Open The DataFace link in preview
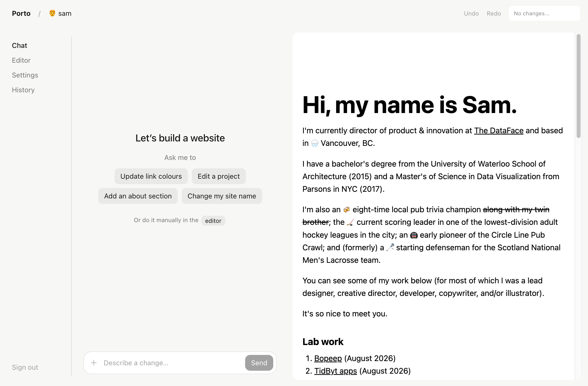The image size is (588, 386). (499, 131)
